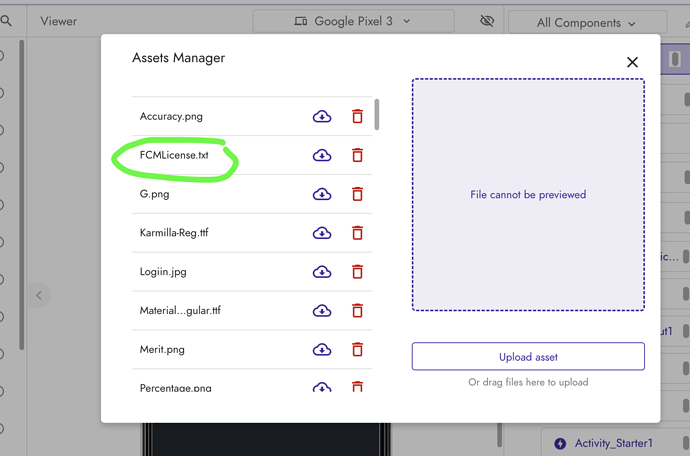The image size is (690, 456).
Task: Download the Logiin.jpg asset
Action: click(322, 272)
